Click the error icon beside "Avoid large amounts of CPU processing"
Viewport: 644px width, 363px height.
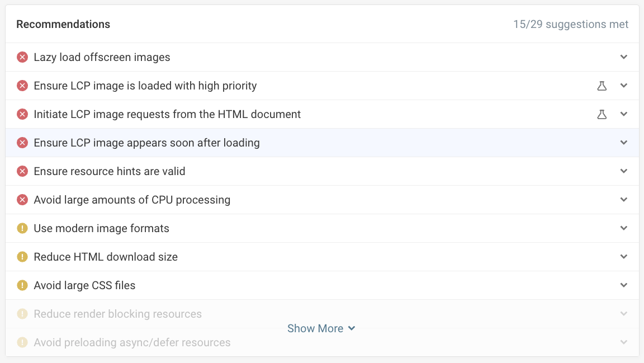click(x=22, y=200)
